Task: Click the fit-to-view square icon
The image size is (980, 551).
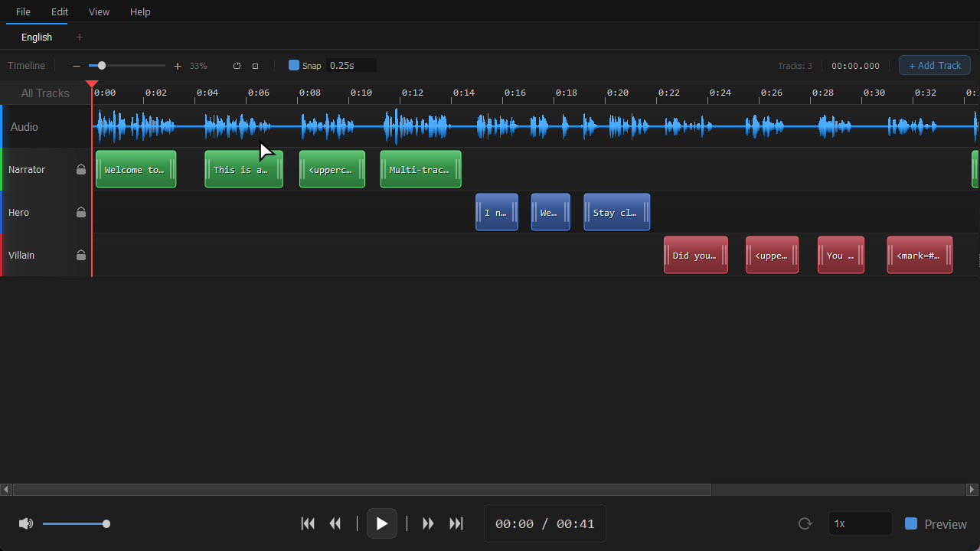Action: [x=256, y=66]
